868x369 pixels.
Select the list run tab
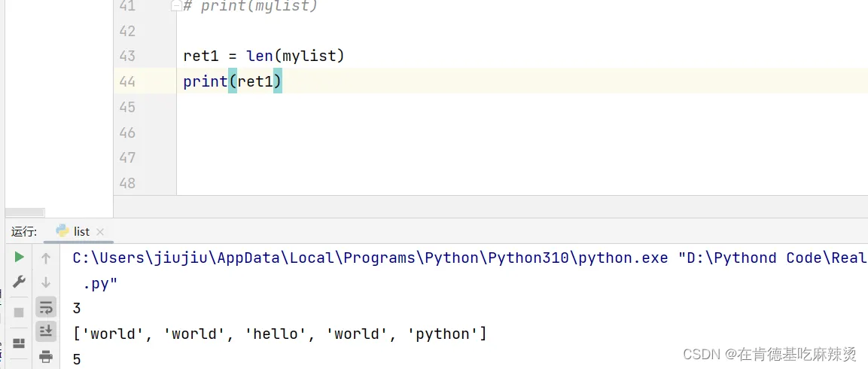click(81, 231)
